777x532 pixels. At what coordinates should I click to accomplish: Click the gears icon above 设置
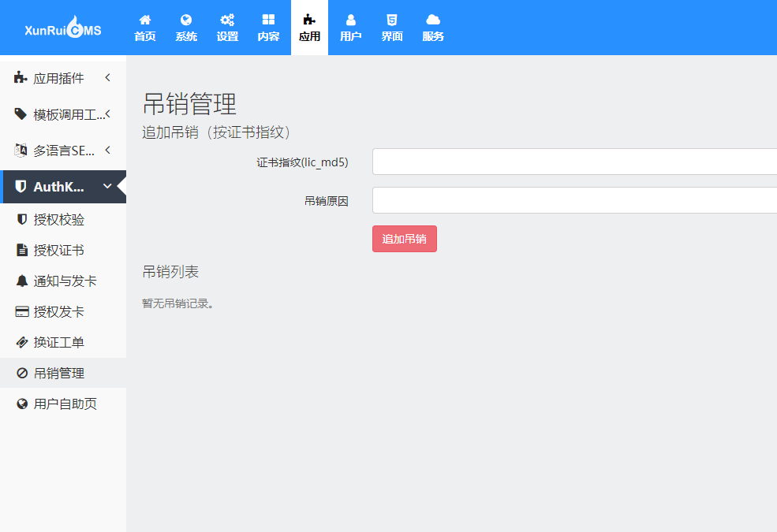[227, 20]
